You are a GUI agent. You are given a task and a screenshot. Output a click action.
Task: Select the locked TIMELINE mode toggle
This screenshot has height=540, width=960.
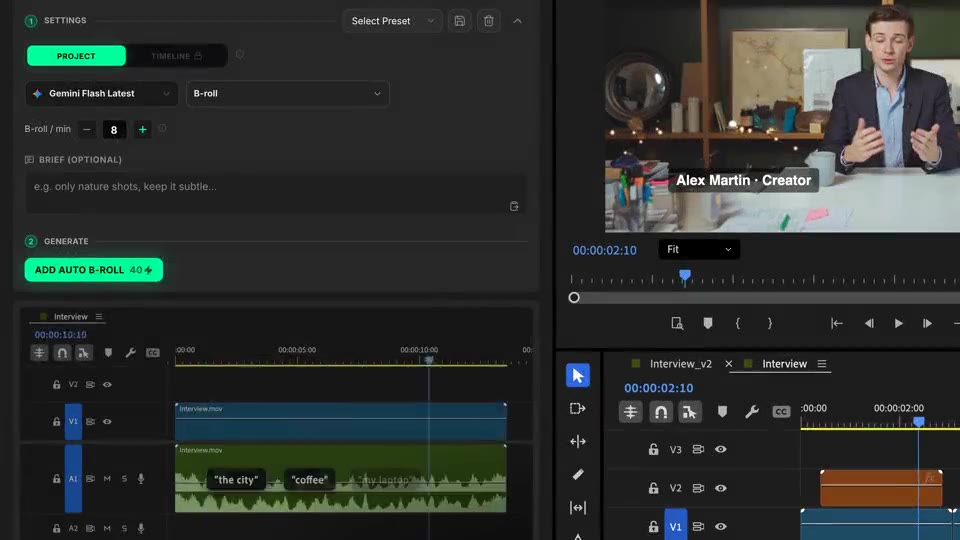pyautogui.click(x=176, y=56)
